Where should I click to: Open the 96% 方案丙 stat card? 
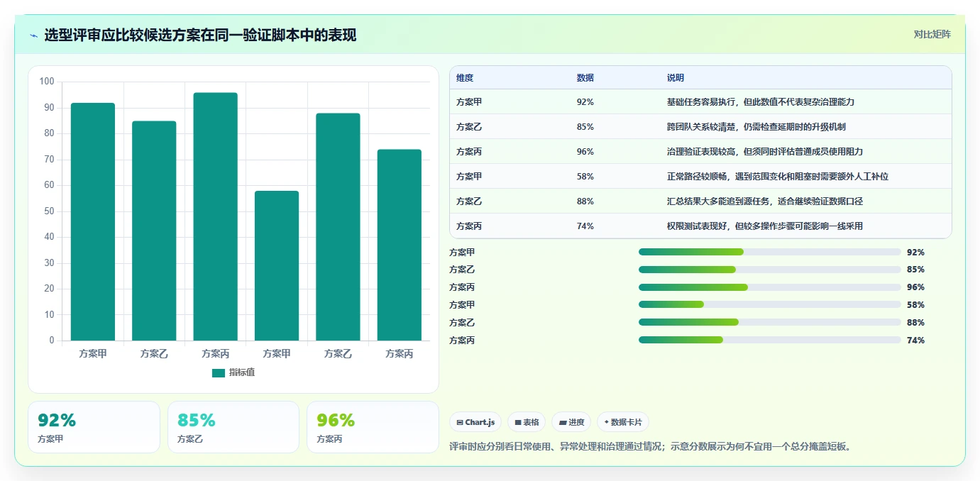[373, 427]
